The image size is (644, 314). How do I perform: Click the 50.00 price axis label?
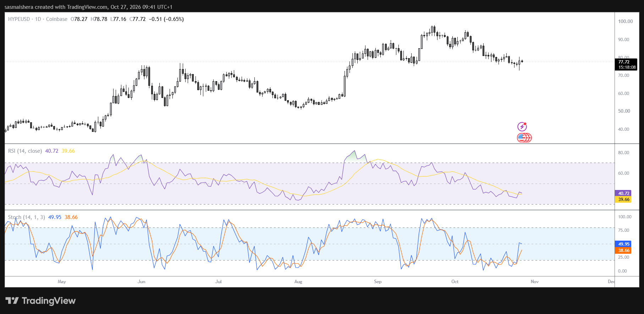[623, 111]
